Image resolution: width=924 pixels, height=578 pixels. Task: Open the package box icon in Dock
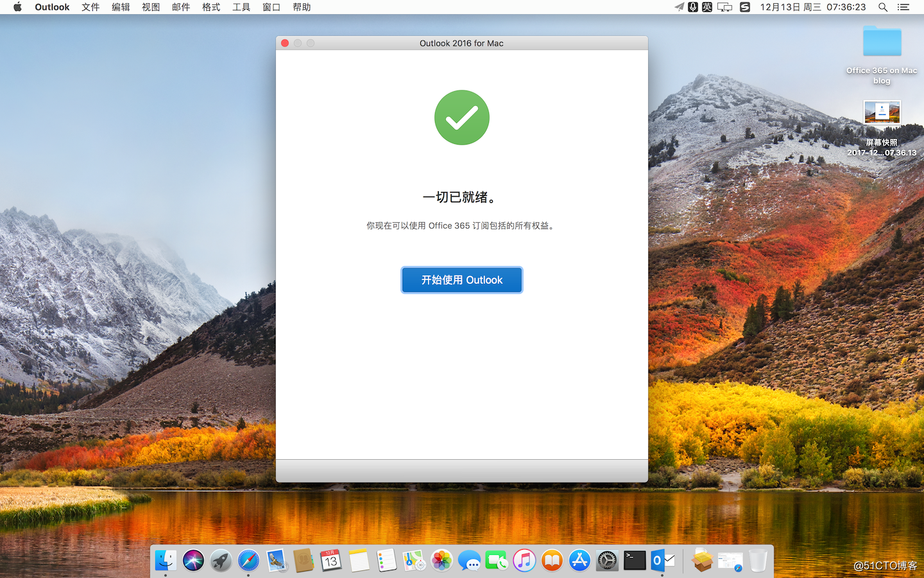(702, 561)
